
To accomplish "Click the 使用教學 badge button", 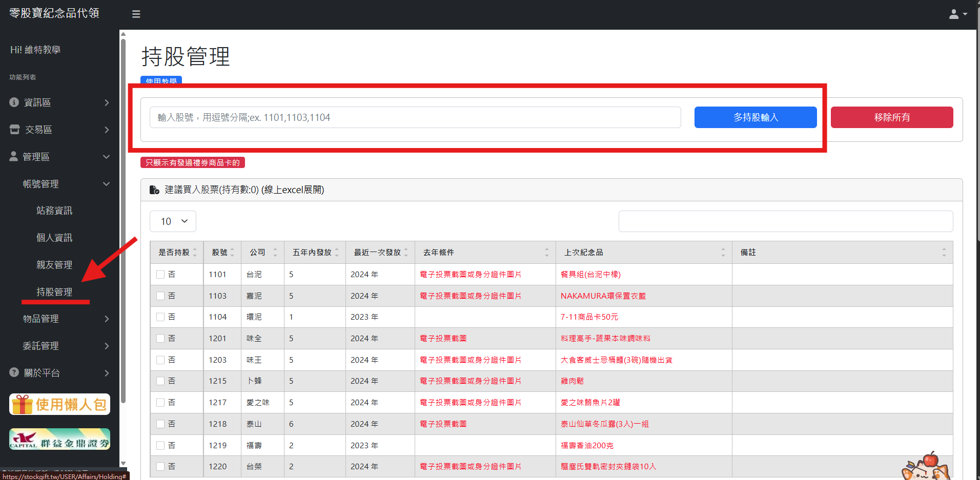I will pos(161,80).
